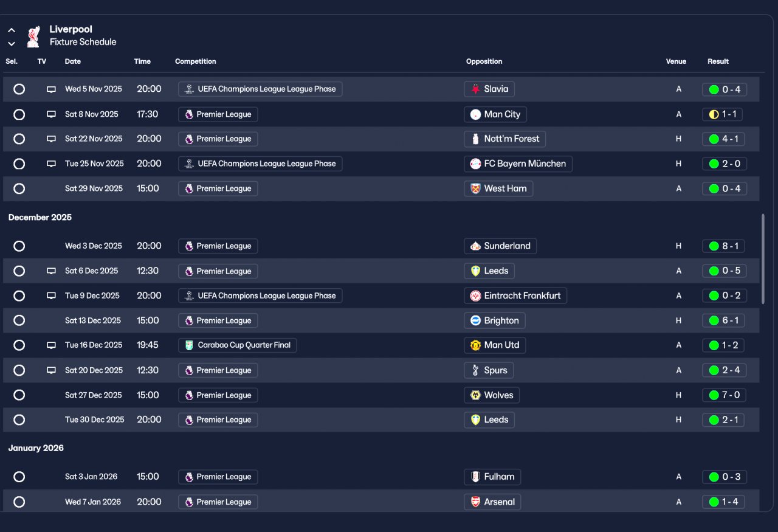The height and width of the screenshot is (532, 778).
Task: Select the radio button for Brighton fixture
Action: tap(19, 320)
